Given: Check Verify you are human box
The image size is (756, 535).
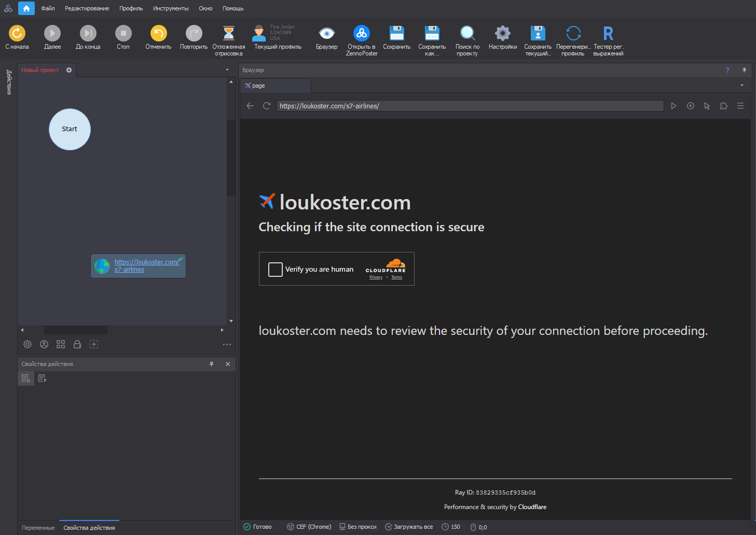Looking at the screenshot, I should tap(276, 270).
